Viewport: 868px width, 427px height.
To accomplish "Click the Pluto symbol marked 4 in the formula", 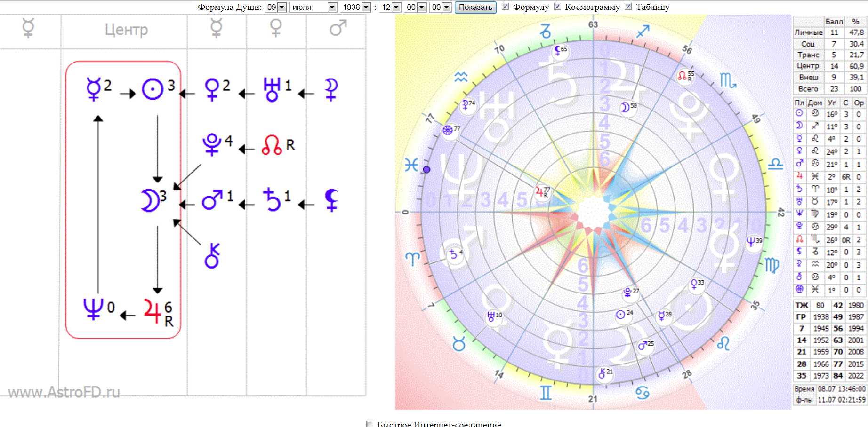I will pyautogui.click(x=212, y=144).
